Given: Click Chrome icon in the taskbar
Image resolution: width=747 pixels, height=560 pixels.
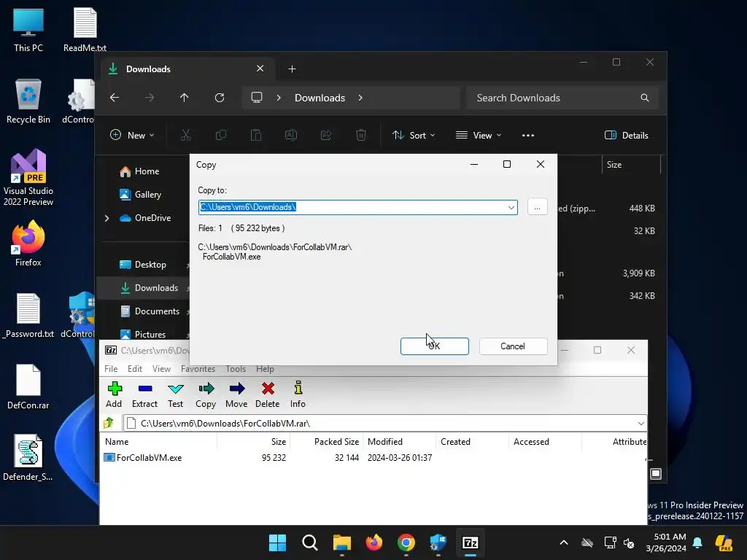Looking at the screenshot, I should click(406, 542).
